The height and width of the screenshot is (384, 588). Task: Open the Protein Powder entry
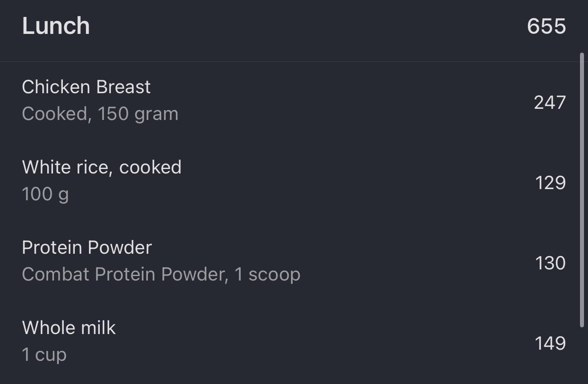coord(87,248)
